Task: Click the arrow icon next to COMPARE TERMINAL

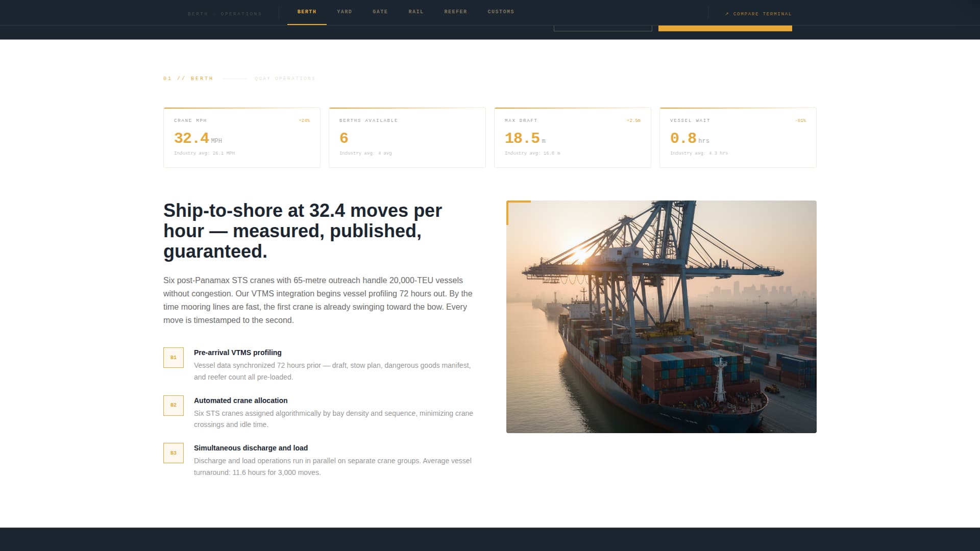Action: coord(727,14)
